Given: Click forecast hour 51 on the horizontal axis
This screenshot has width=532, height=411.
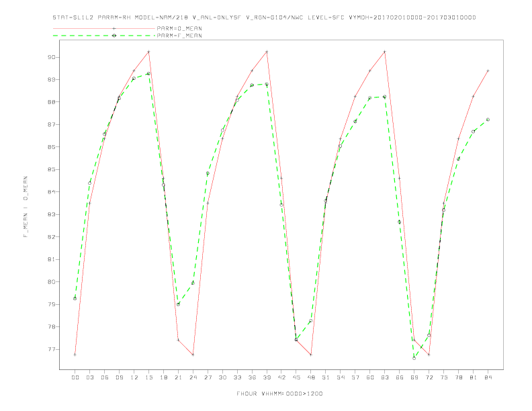Looking at the screenshot, I should tap(326, 377).
